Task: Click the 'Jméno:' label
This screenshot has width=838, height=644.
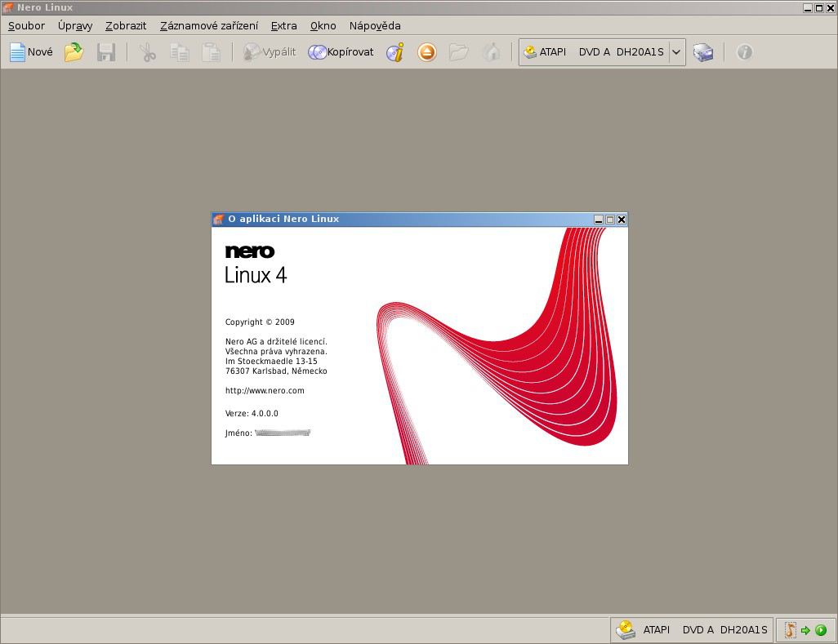Action: pos(238,433)
